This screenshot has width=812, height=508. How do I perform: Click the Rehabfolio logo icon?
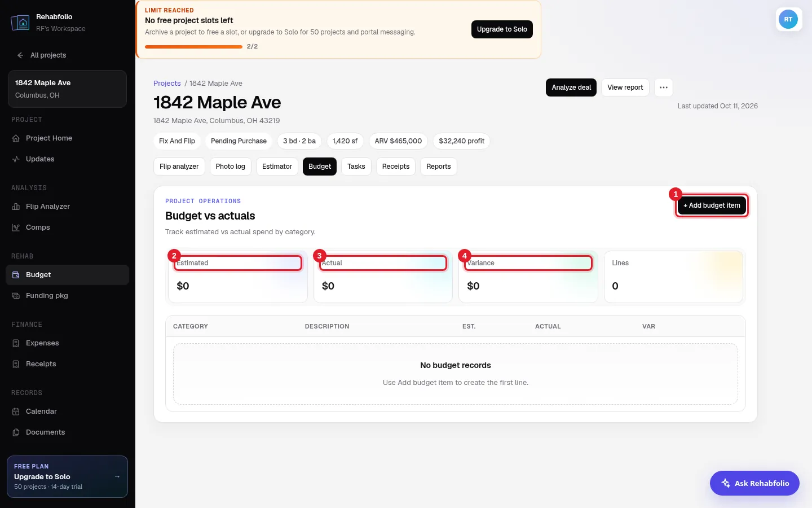(20, 23)
